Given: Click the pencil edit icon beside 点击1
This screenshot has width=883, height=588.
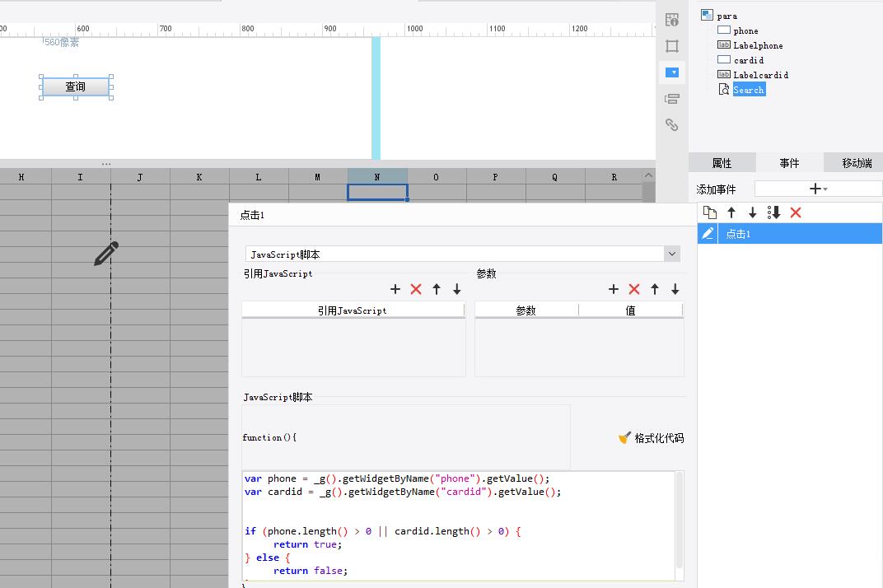Looking at the screenshot, I should tap(708, 233).
